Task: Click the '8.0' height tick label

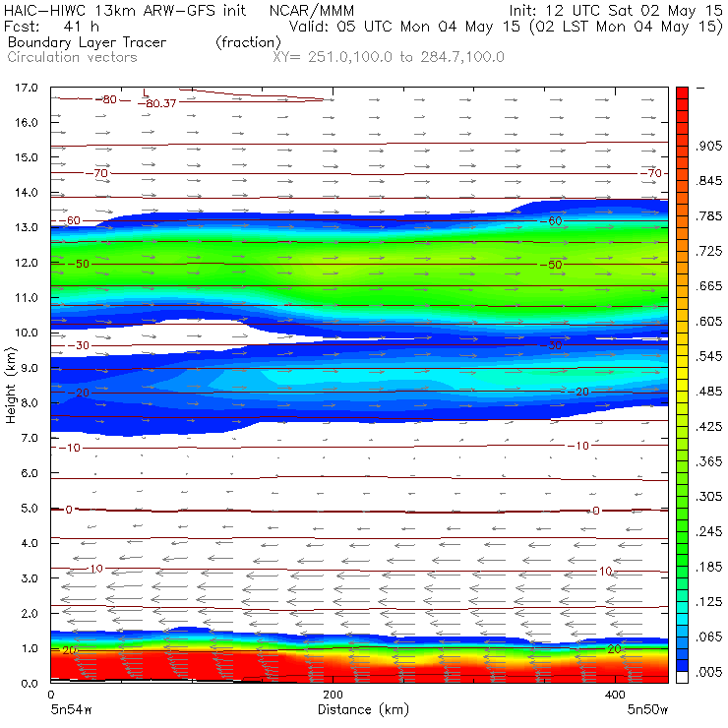Action: pyautogui.click(x=30, y=402)
